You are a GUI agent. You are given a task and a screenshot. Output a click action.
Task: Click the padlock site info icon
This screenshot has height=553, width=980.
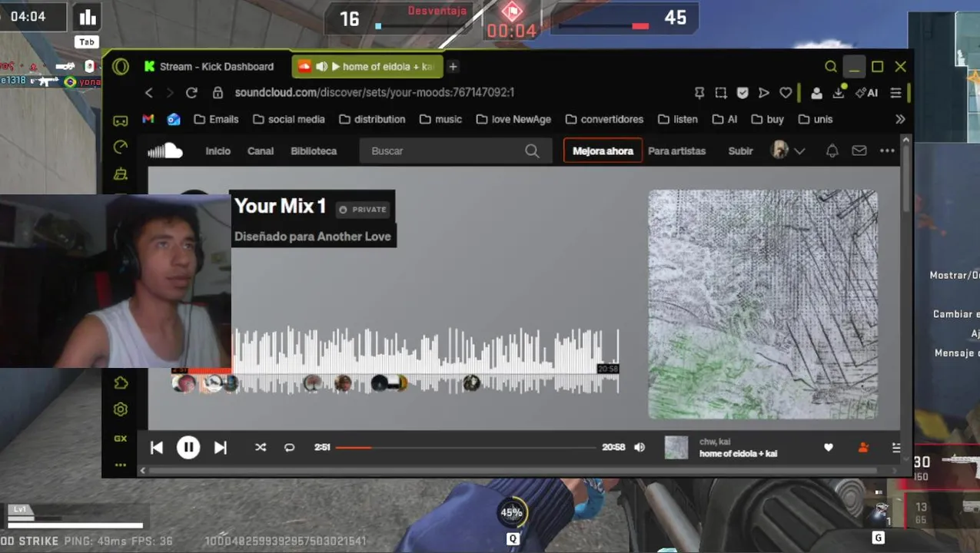(218, 92)
